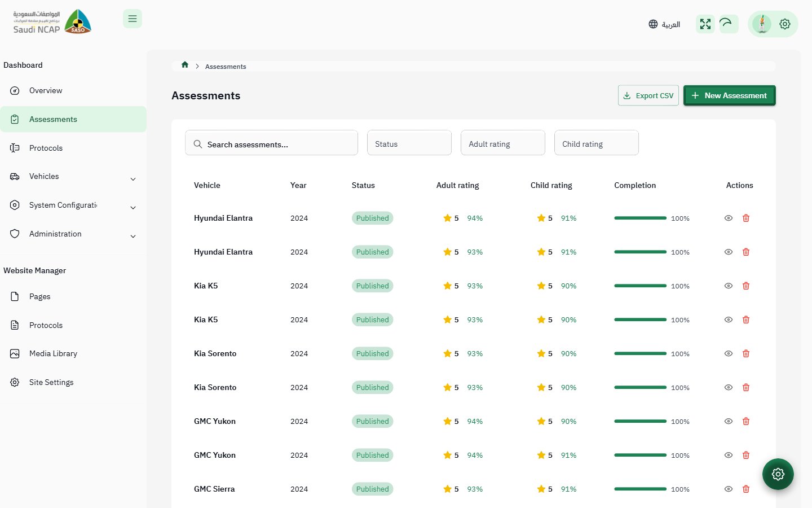The height and width of the screenshot is (508, 812).
Task: Click the Assessments breadcrumb link
Action: [x=226, y=67]
